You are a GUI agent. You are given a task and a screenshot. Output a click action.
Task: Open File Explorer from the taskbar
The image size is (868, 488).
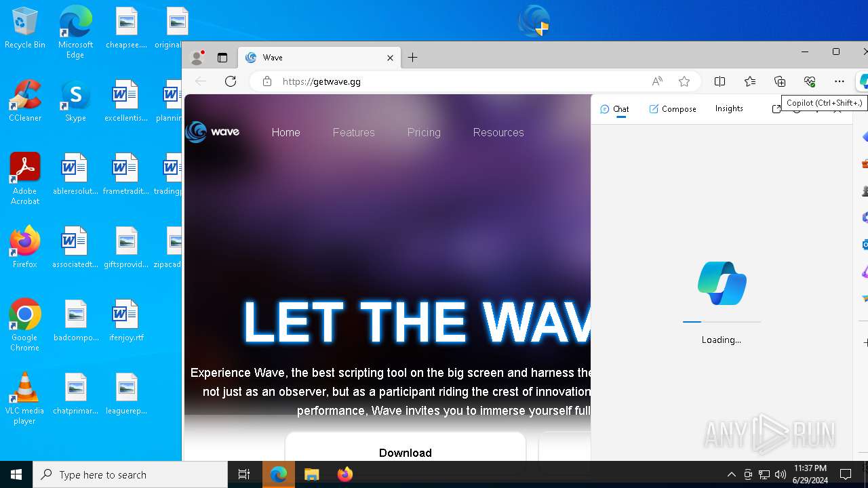(311, 474)
